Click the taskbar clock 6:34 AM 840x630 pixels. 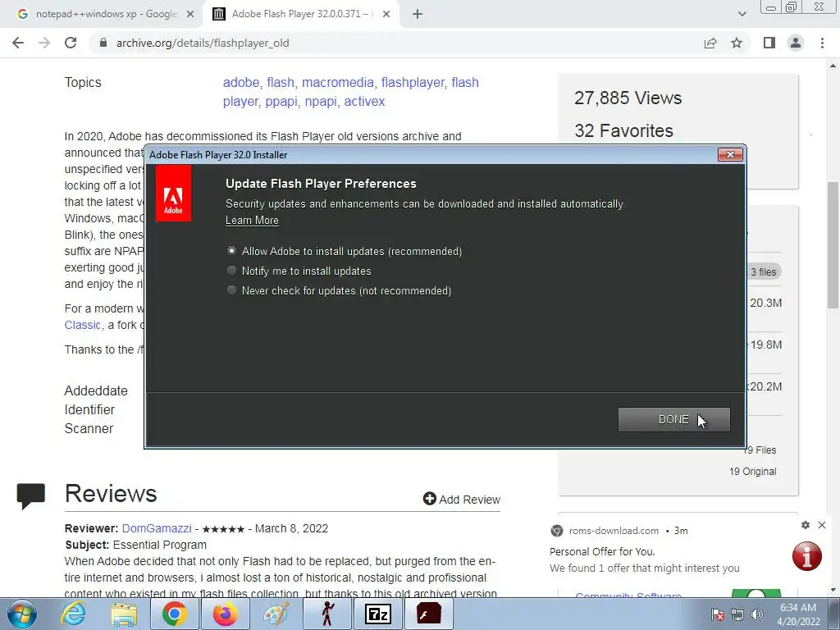[x=798, y=608]
